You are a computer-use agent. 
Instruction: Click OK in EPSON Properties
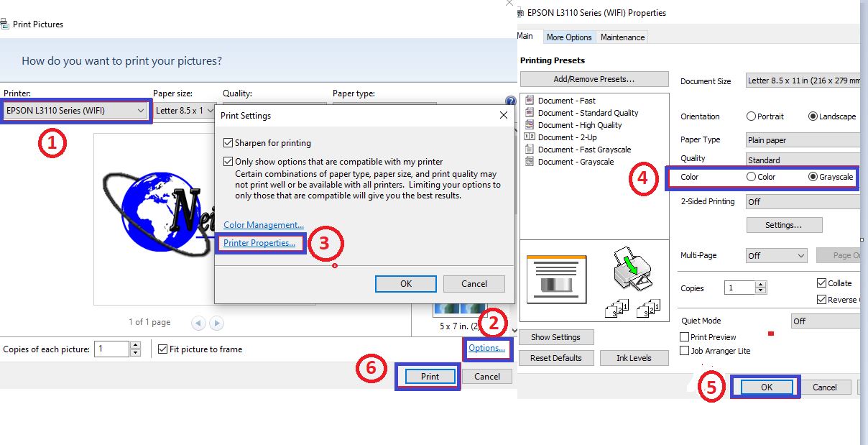tap(766, 387)
